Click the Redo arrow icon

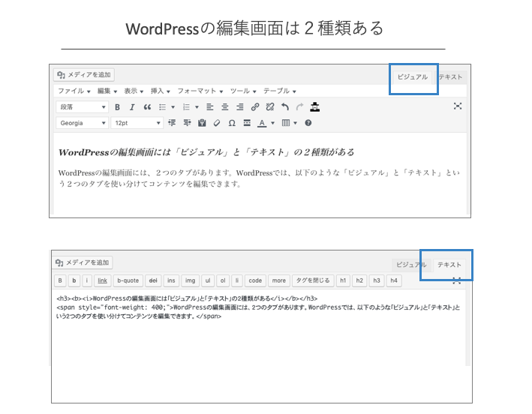click(x=299, y=107)
